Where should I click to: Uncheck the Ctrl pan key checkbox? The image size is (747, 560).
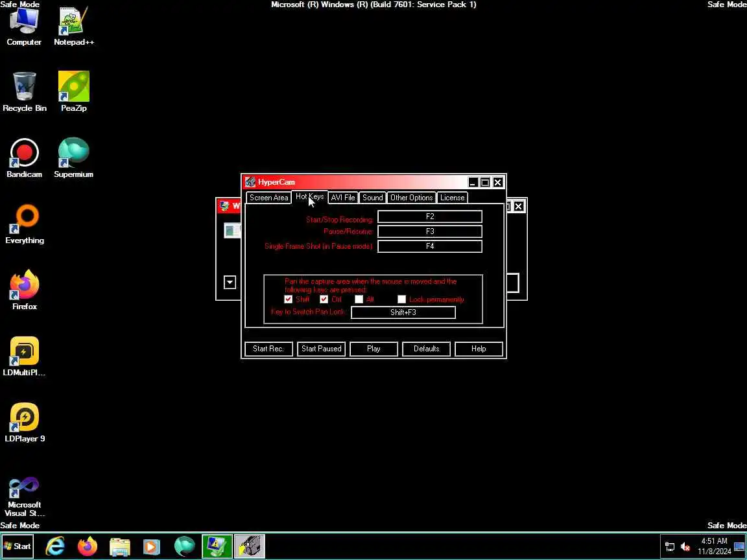click(324, 299)
